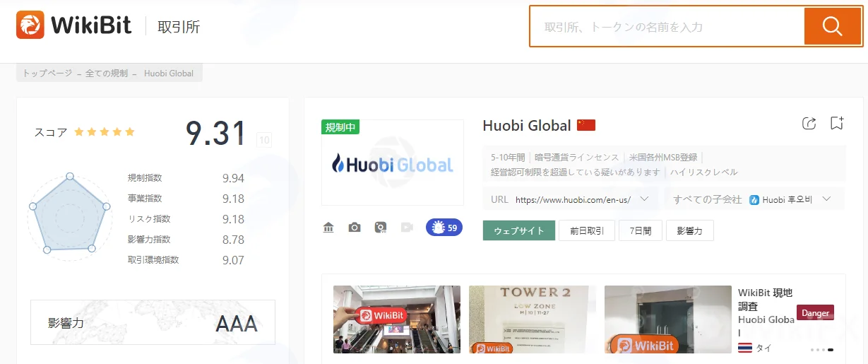Image resolution: width=868 pixels, height=364 pixels.
Task: Click the 経営認可制限を超過している疑いがあります warning
Action: (x=576, y=172)
